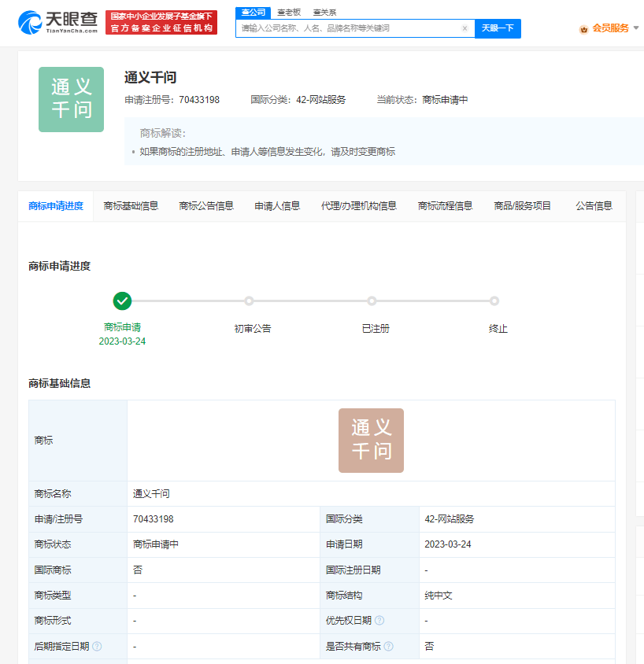Click help icon next to 优先权日期
The width and height of the screenshot is (644, 664).
coord(379,621)
